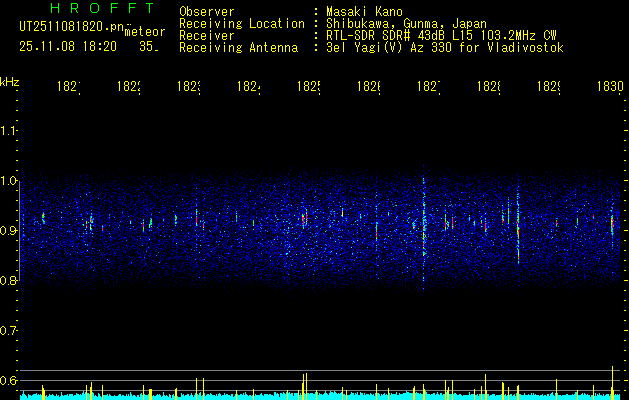Select the file name UT2511081820.pn
The image size is (629, 400).
click(x=72, y=27)
